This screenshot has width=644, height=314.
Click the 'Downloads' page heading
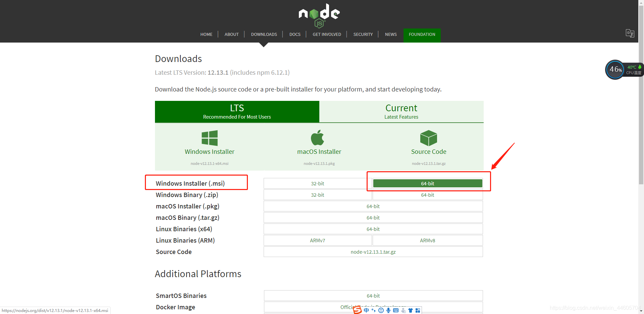[178, 59]
